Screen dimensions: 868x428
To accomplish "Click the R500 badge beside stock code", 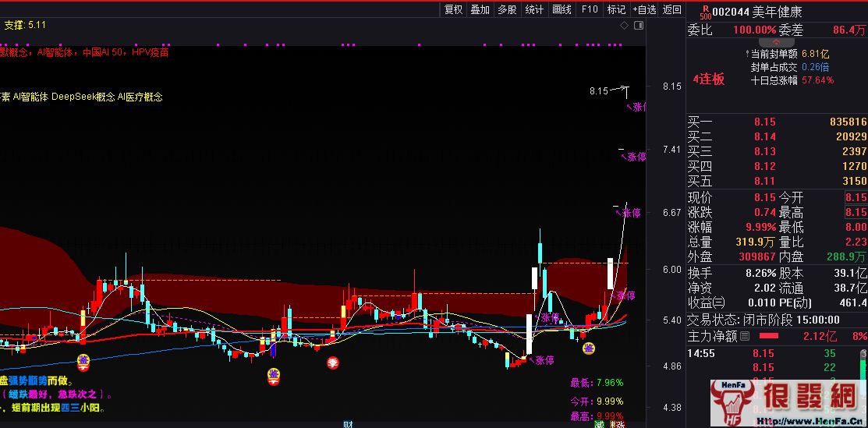I will coord(705,12).
